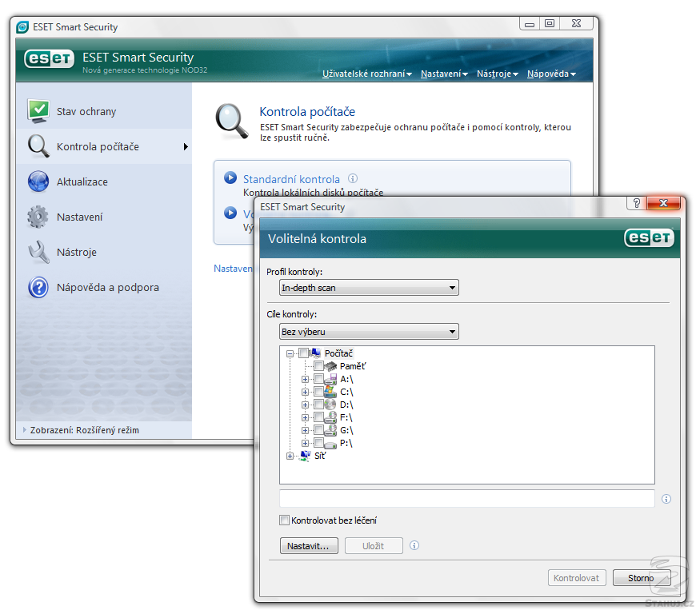The height and width of the screenshot is (614, 700).
Task: Check the P:\ drive checkbox
Action: click(x=318, y=443)
